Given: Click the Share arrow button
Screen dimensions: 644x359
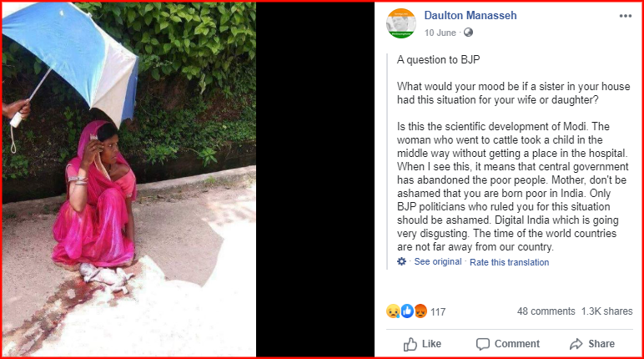Looking at the screenshot, I should pyautogui.click(x=592, y=344).
